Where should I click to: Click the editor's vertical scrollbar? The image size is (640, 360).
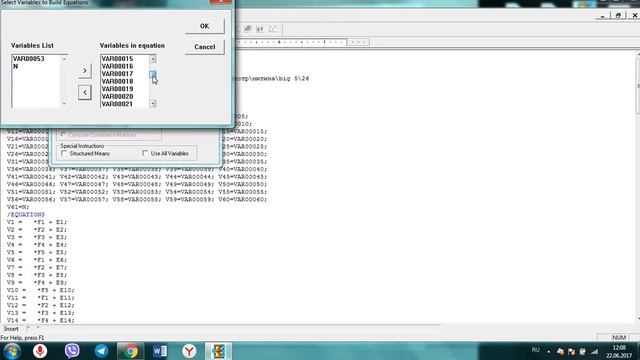(638, 186)
